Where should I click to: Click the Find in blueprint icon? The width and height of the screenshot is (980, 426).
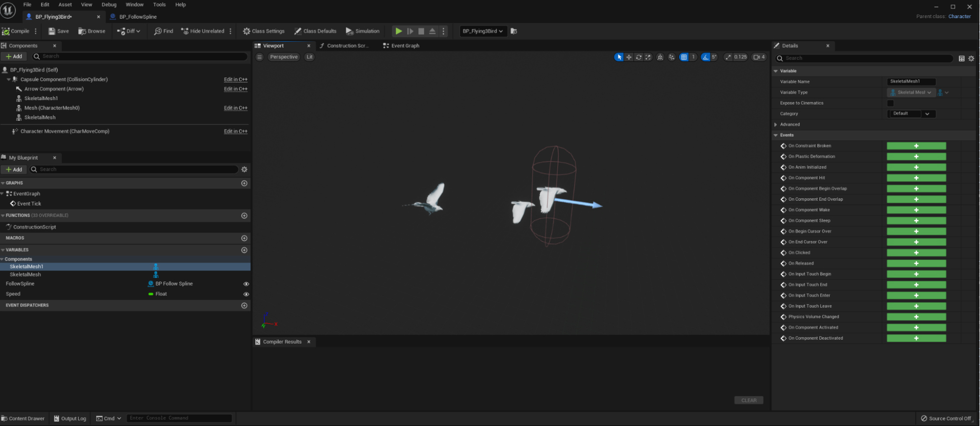pyautogui.click(x=158, y=31)
